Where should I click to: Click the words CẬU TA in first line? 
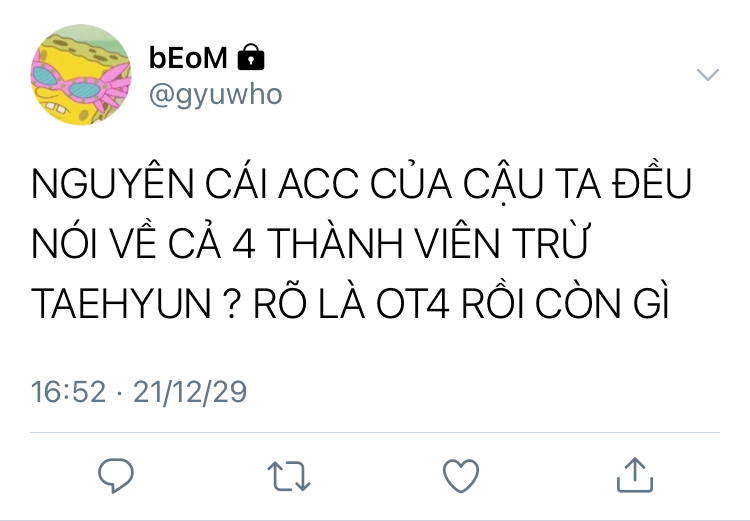pyautogui.click(x=531, y=186)
